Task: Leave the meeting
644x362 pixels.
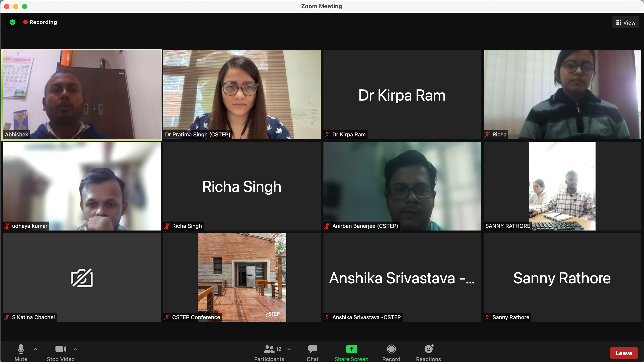Action: pos(624,353)
